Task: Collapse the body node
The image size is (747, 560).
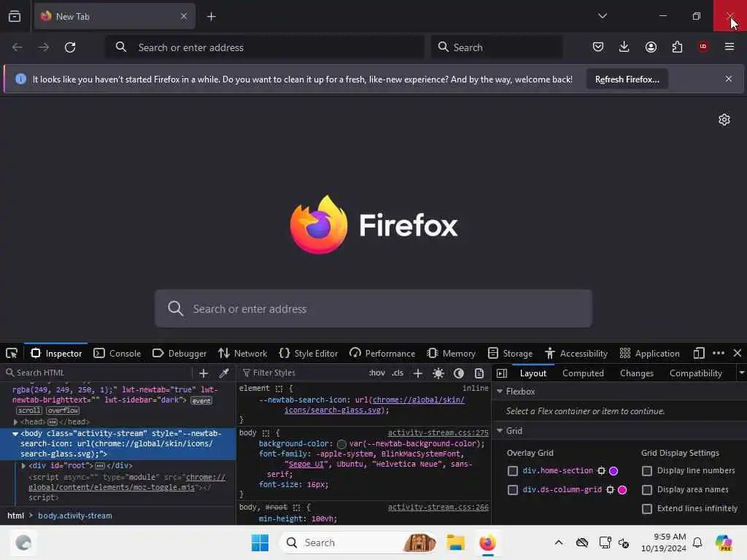Action: tap(15, 434)
